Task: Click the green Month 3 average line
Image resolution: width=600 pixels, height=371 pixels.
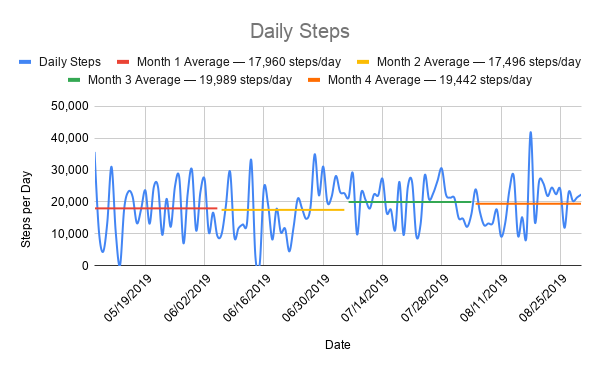Action: click(410, 202)
